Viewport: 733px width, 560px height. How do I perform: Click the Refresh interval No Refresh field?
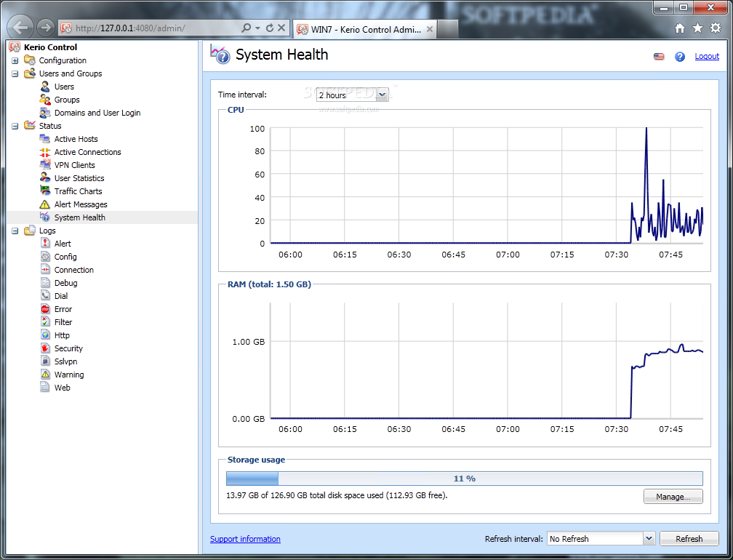point(595,538)
